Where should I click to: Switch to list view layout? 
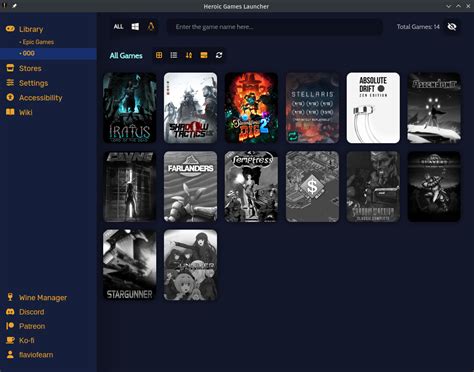pos(174,55)
